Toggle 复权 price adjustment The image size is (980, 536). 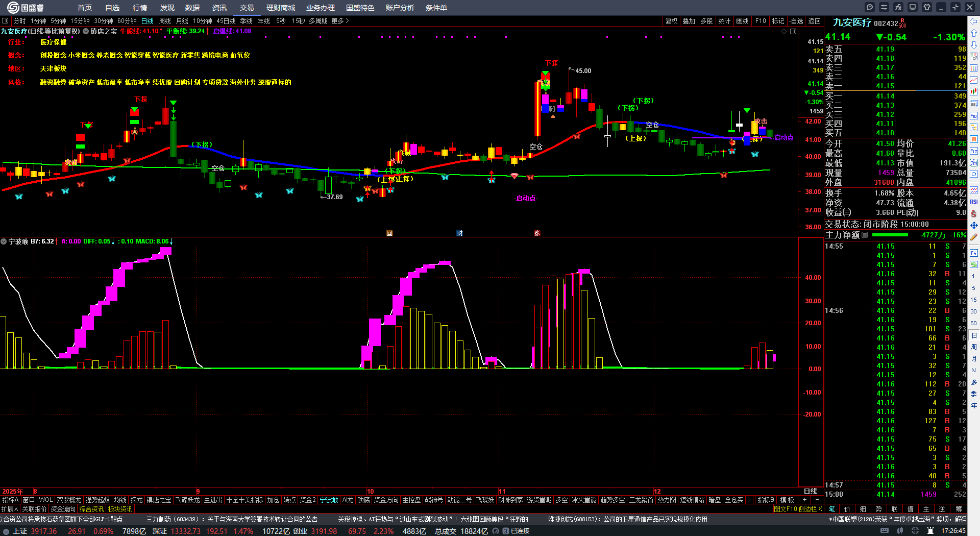tap(672, 21)
